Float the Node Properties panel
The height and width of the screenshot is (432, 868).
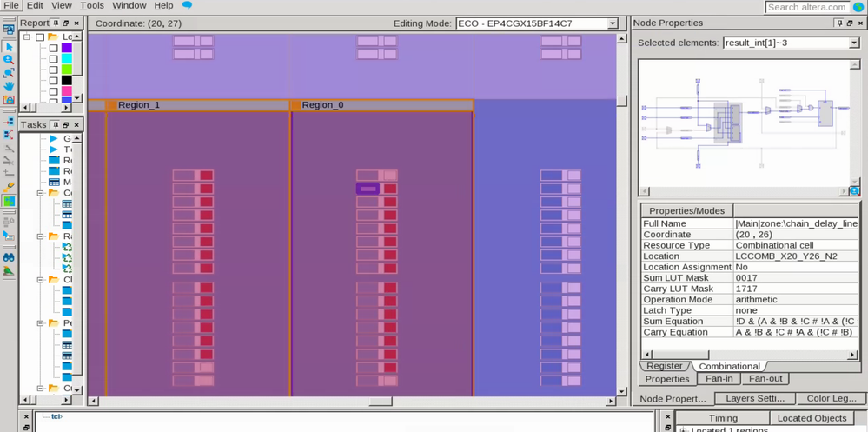850,23
